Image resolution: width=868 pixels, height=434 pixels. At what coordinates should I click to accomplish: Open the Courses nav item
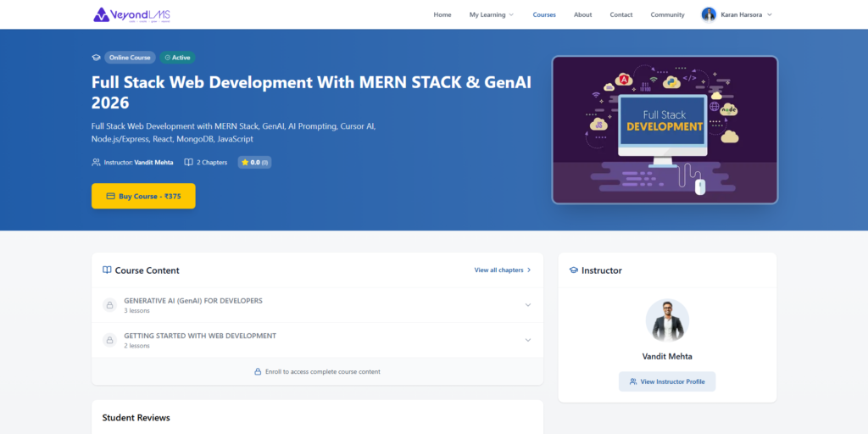[544, 14]
